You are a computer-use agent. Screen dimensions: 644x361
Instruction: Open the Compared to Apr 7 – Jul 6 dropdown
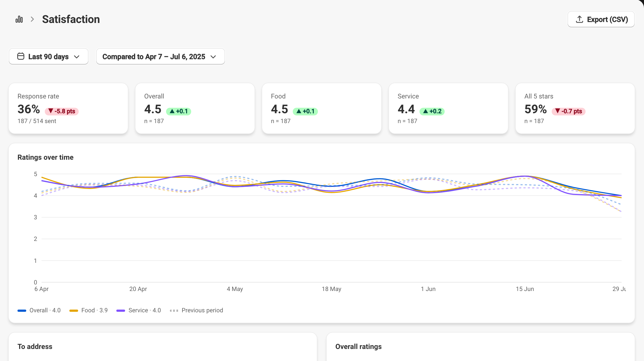point(161,57)
